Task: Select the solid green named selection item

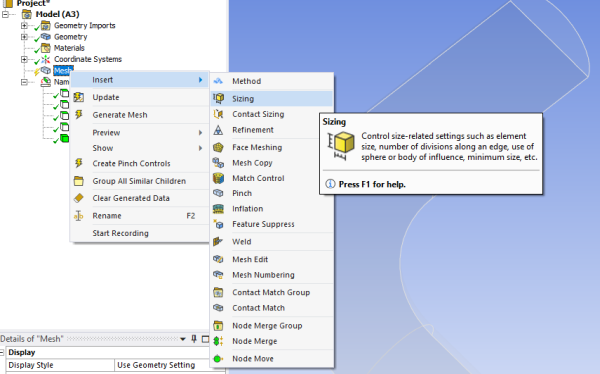Action: point(64,138)
